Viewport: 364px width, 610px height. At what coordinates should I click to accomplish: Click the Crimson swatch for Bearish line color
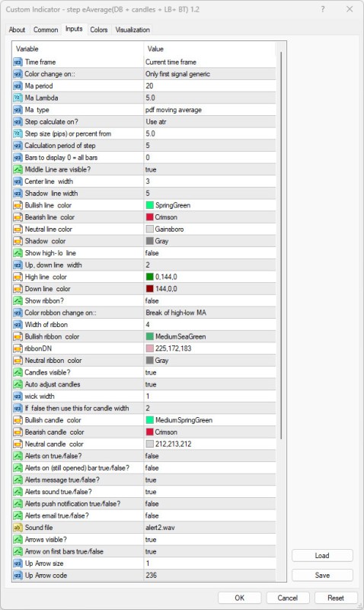tap(149, 217)
